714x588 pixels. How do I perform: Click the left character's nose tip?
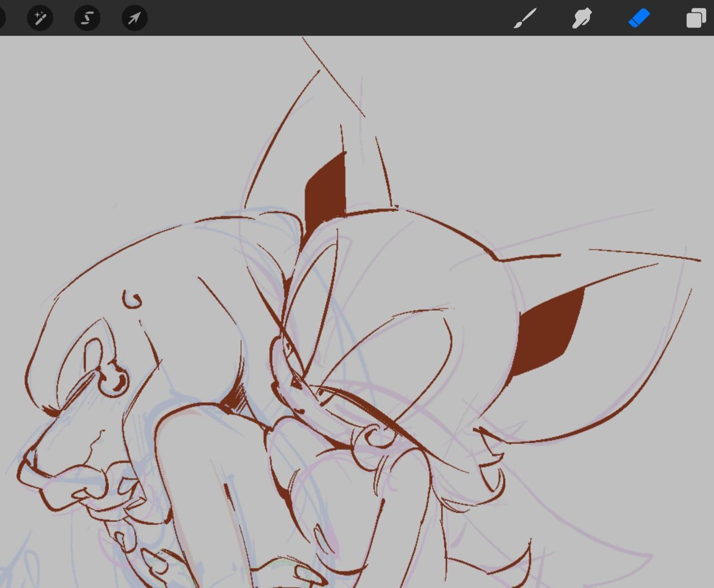[25, 463]
